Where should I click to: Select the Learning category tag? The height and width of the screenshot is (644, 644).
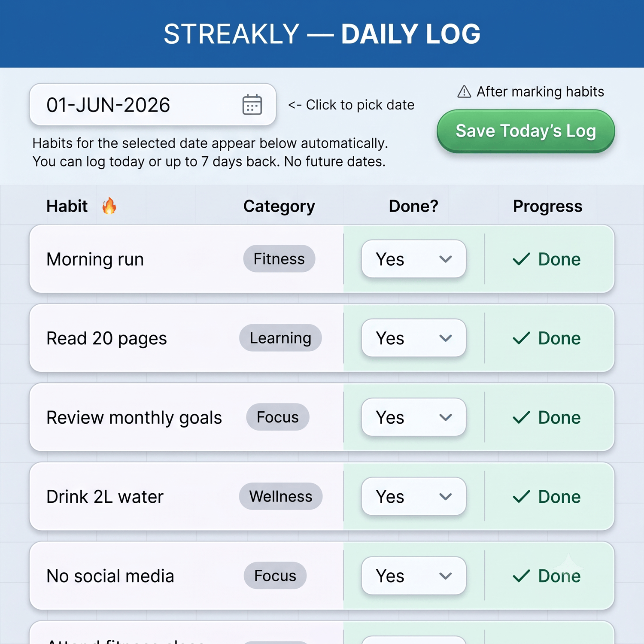(280, 338)
